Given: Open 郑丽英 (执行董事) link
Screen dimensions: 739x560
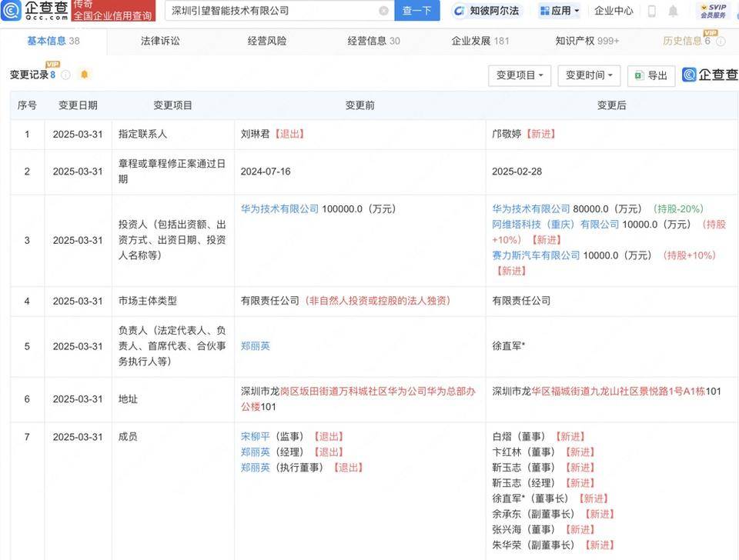Looking at the screenshot, I should coord(255,468).
